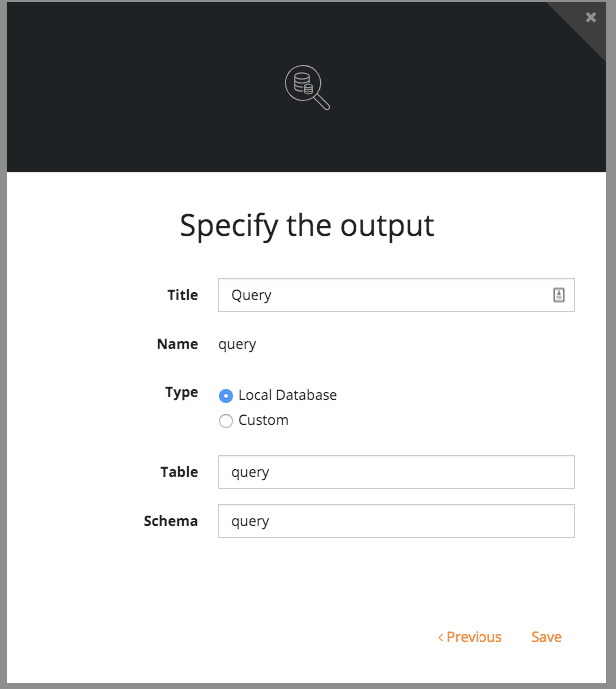Click the Table field label
This screenshot has height=689, width=616.
point(179,472)
